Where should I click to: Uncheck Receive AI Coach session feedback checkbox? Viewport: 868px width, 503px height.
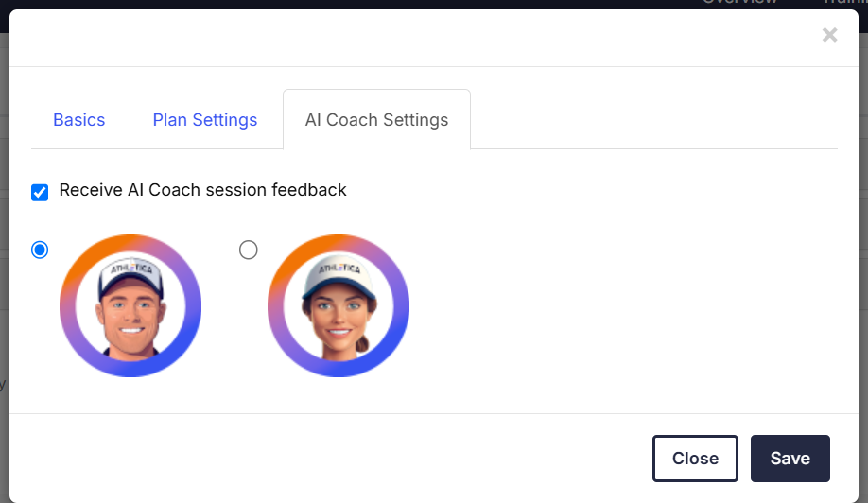pos(40,192)
